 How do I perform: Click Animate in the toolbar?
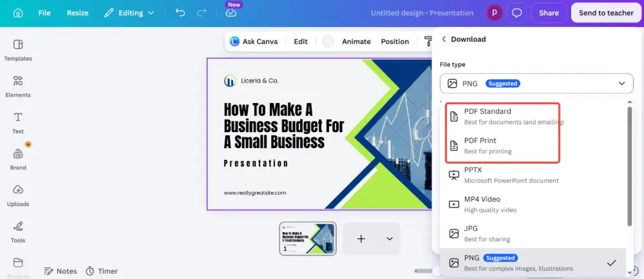pyautogui.click(x=356, y=41)
